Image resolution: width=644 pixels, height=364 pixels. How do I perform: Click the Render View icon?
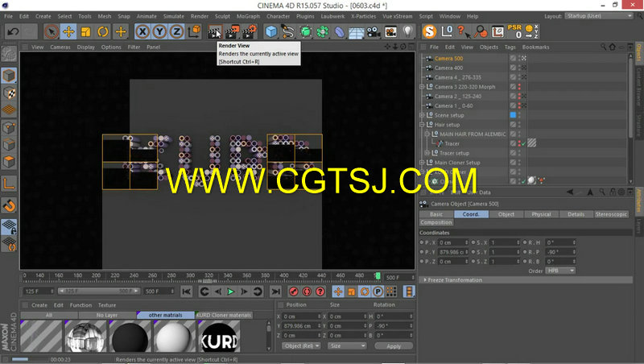(x=214, y=31)
